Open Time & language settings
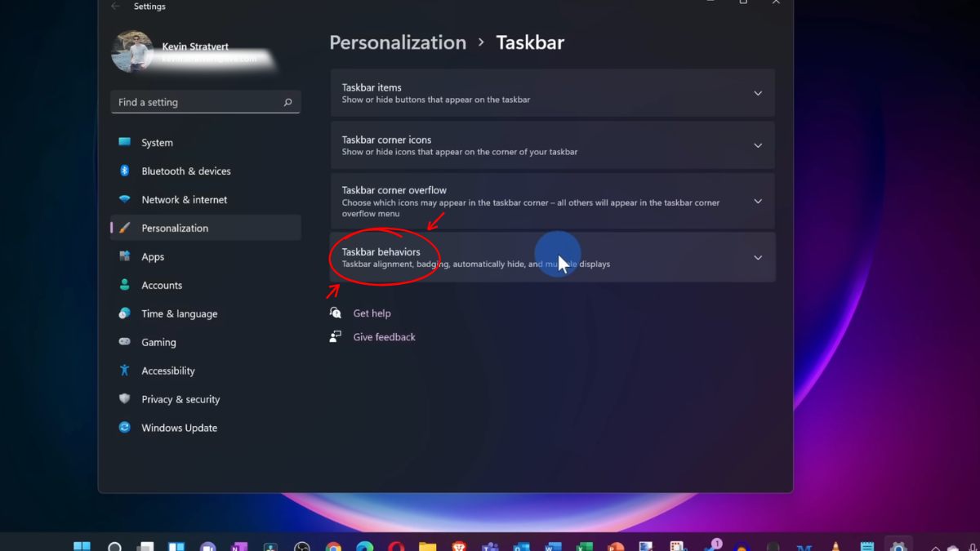This screenshot has width=980, height=551. pyautogui.click(x=206, y=313)
